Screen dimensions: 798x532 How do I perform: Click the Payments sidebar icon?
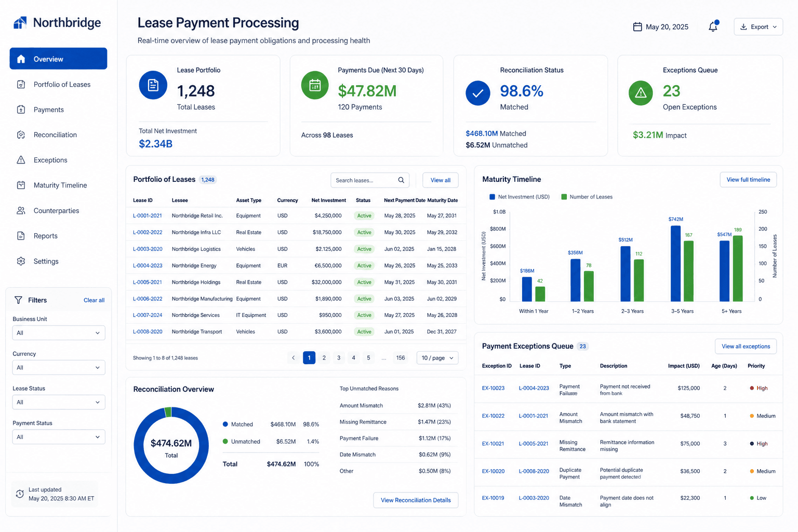click(x=21, y=110)
